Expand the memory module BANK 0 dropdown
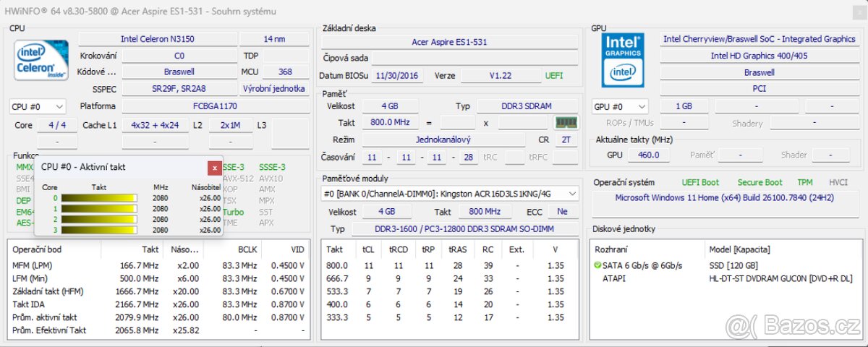The height and width of the screenshot is (347, 868). (450, 194)
